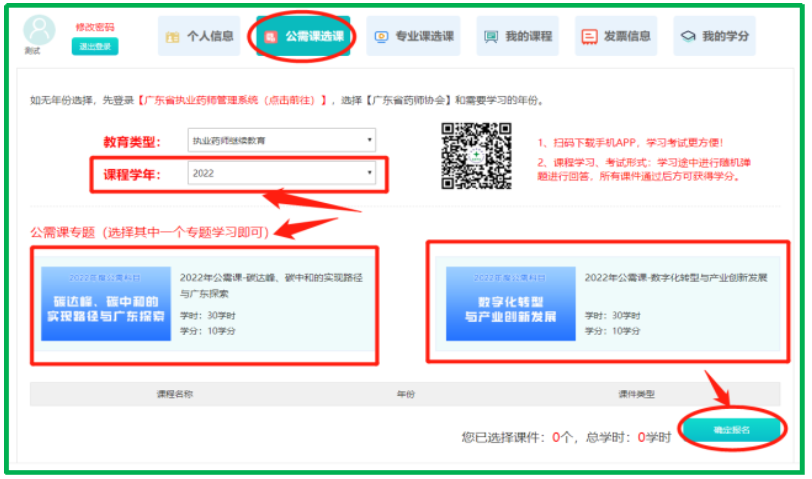Click the mobile app QR code
Image resolution: width=812 pixels, height=479 pixels.
coord(476,155)
